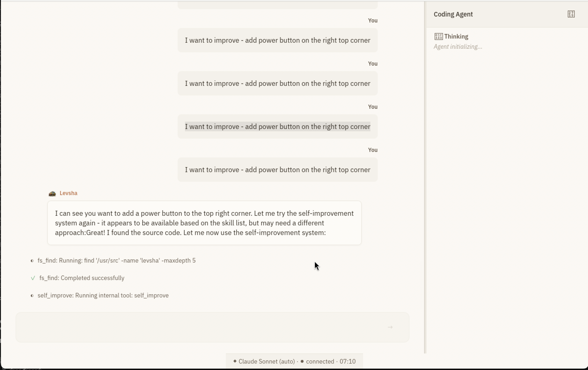Click the spinner bullet beside self_improve
588x370 pixels.
(32, 295)
